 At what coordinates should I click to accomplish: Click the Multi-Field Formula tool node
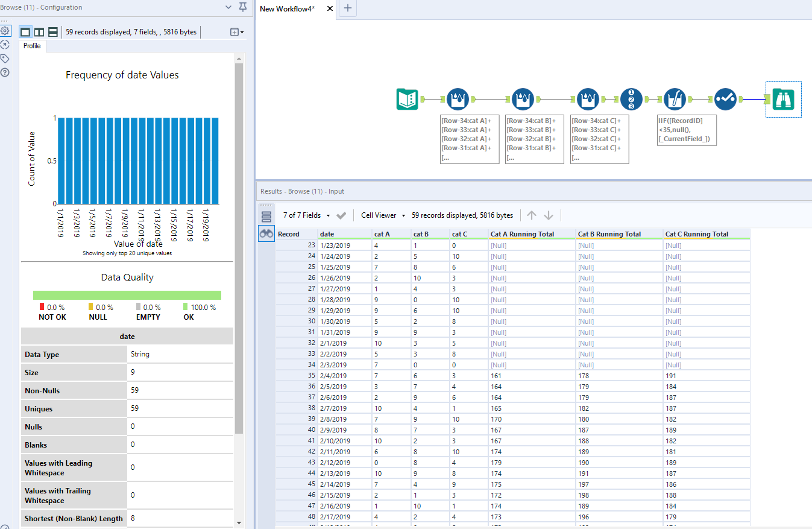point(675,99)
